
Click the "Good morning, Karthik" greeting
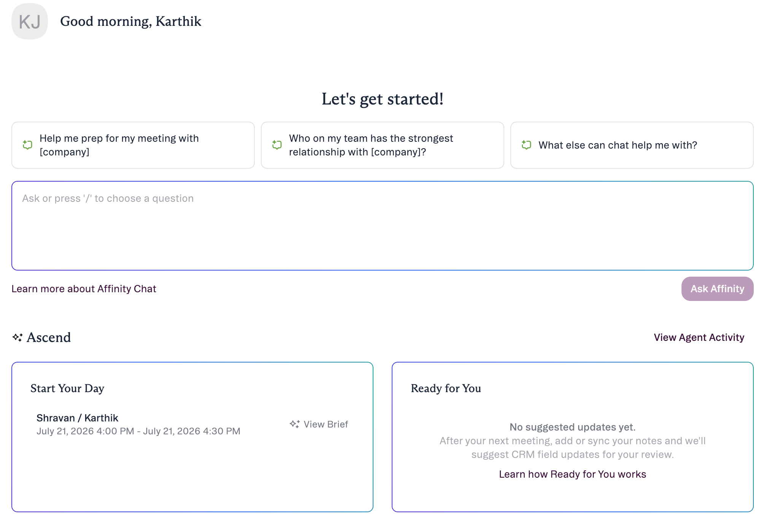(x=130, y=21)
